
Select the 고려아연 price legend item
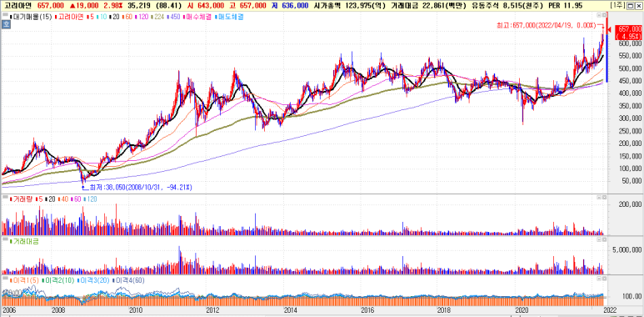pyautogui.click(x=69, y=17)
